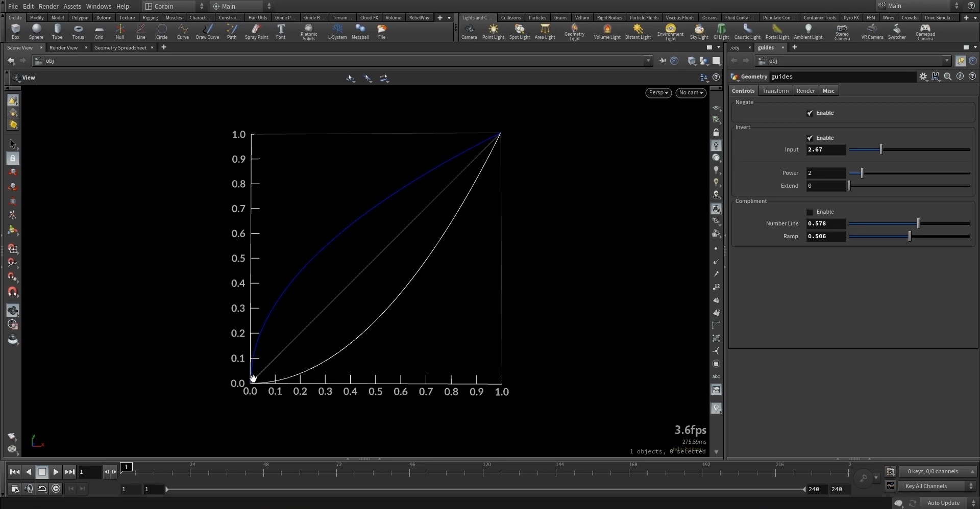Switch to the Transform tab
This screenshot has width=980, height=509.
coord(775,91)
